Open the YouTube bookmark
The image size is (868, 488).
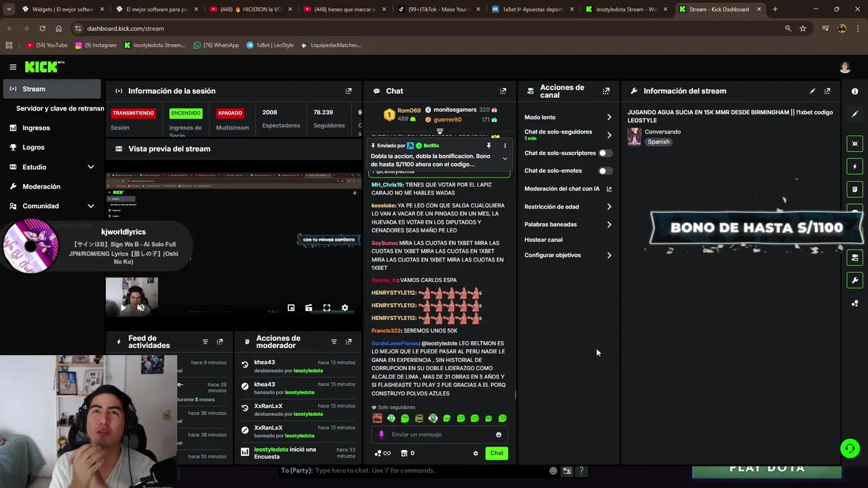pos(47,45)
